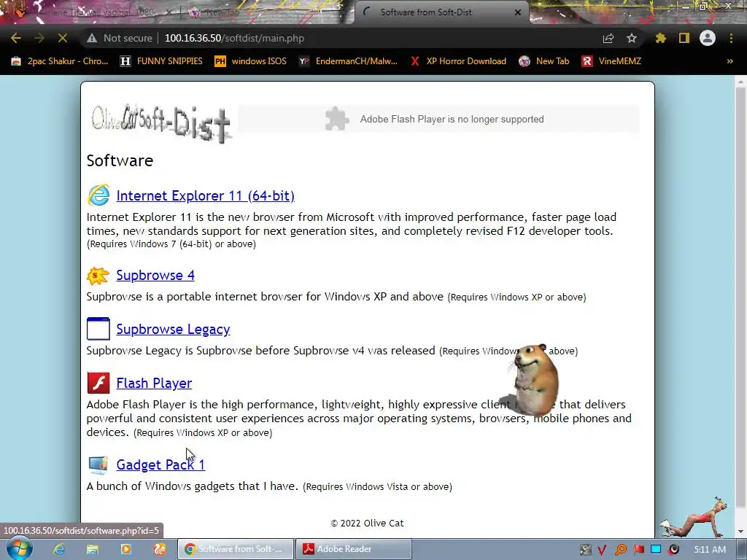Share this page using the share icon
The image size is (747, 560).
[x=608, y=38]
